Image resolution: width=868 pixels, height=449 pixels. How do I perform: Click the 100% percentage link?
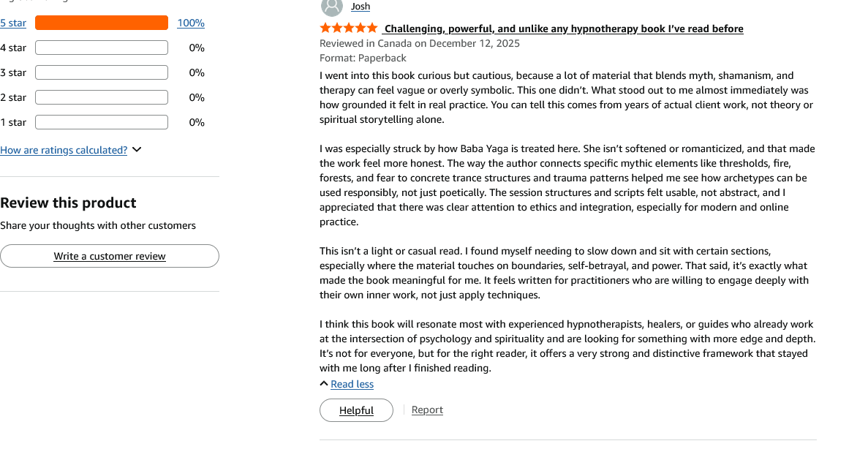[191, 23]
